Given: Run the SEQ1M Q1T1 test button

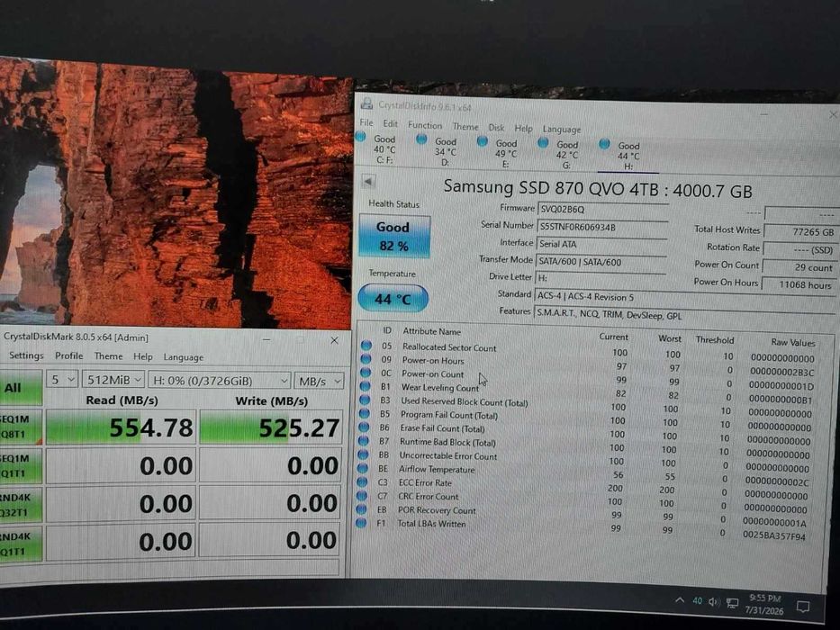Looking at the screenshot, I should (21, 466).
